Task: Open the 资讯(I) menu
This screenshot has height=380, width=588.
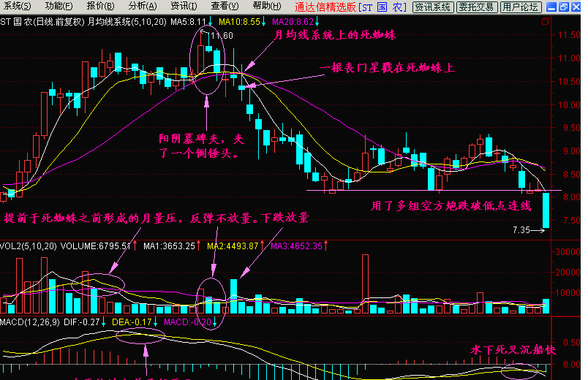Action: (184, 6)
